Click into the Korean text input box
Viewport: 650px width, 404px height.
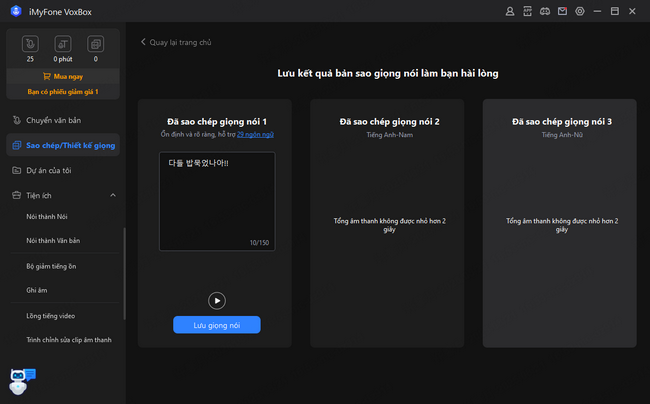click(x=217, y=201)
